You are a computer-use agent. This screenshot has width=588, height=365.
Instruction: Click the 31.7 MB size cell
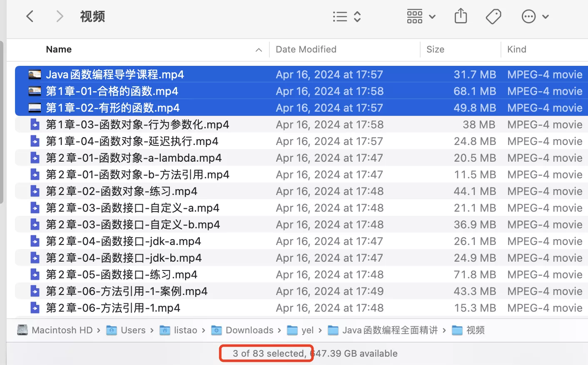click(x=475, y=75)
